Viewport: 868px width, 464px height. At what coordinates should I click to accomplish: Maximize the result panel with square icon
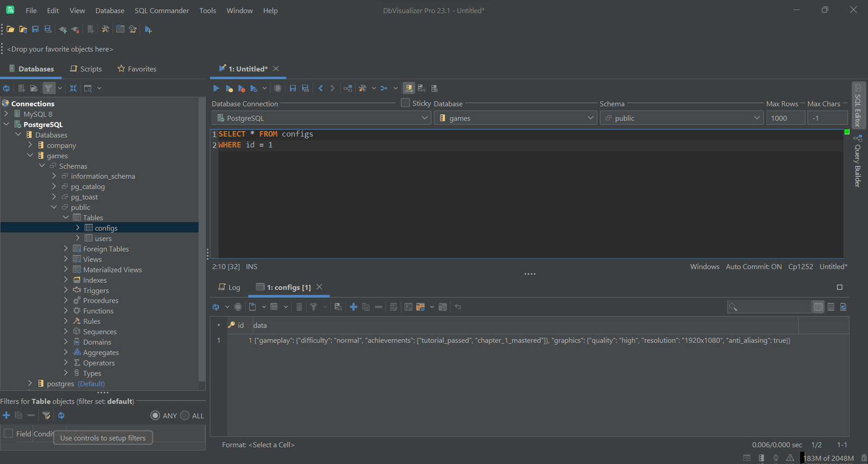coord(840,287)
